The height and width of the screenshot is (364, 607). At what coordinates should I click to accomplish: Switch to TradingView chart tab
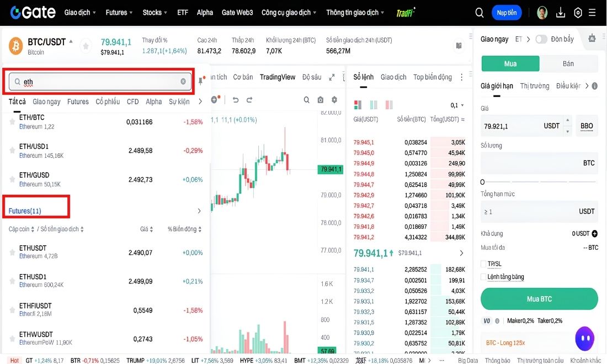coord(278,77)
